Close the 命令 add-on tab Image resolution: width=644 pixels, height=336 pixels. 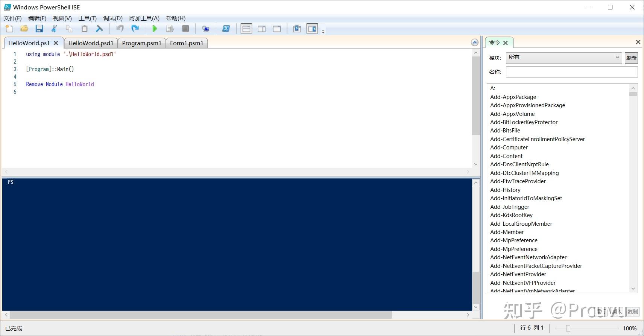click(506, 43)
